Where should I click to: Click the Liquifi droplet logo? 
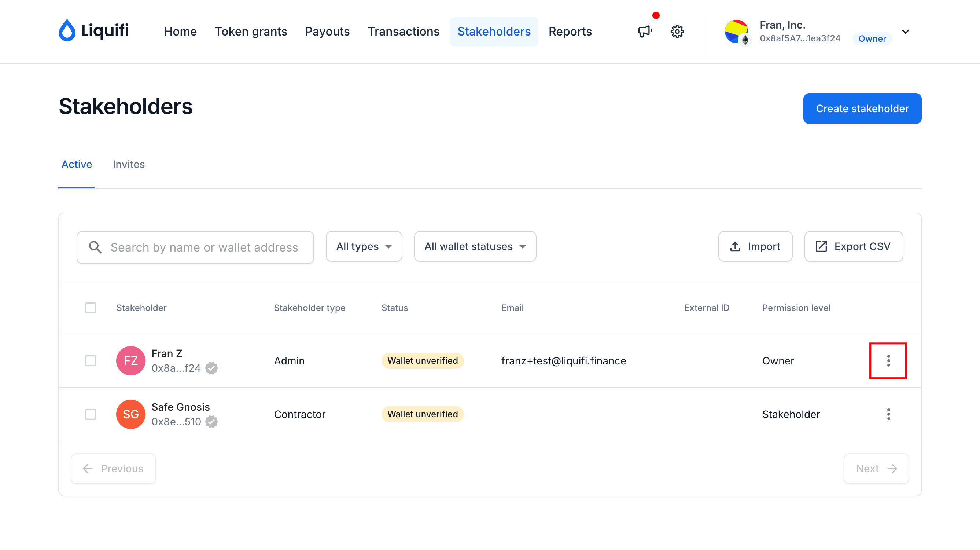coord(67,30)
